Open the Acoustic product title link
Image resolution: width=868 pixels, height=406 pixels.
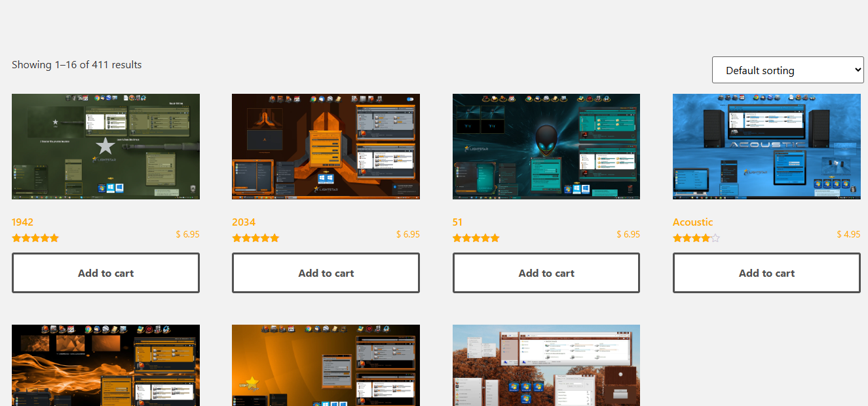[x=692, y=222]
